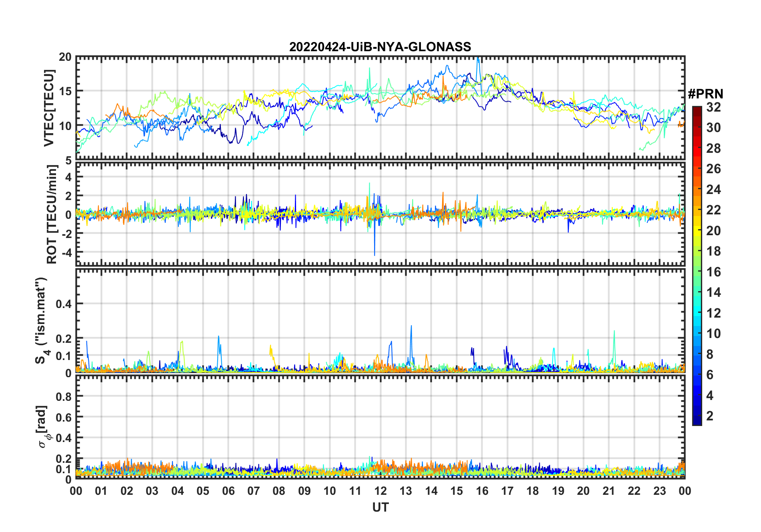761x532 pixels.
Task: Click the "#PRN" colorbar title
Action: (x=705, y=94)
